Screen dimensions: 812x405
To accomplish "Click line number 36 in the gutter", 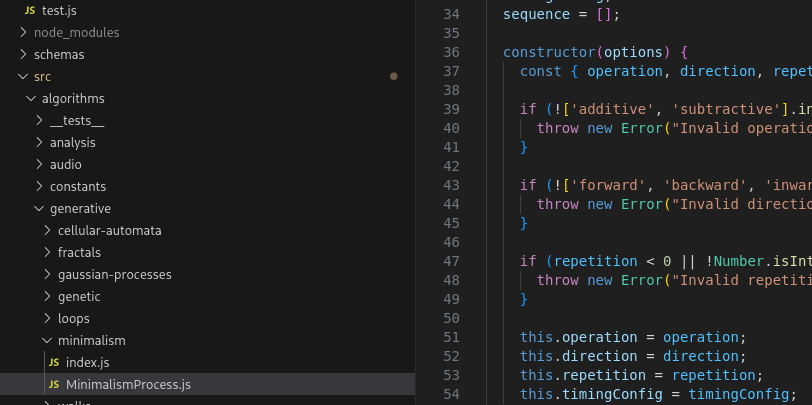I will pyautogui.click(x=450, y=52).
